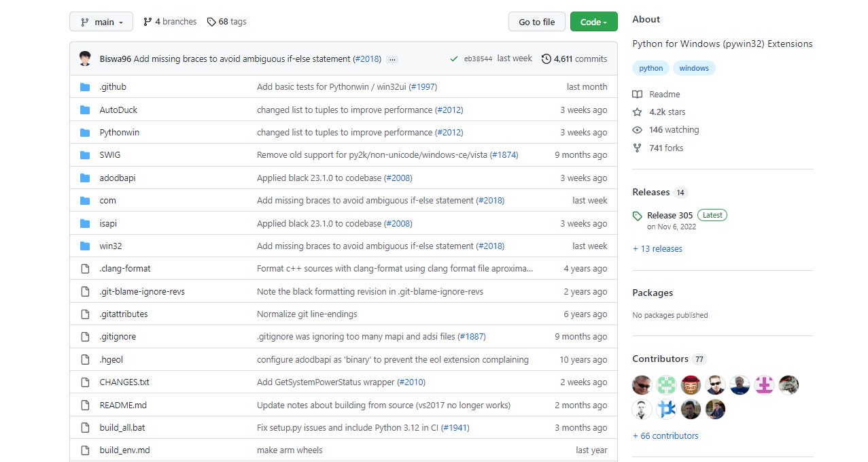
Task: Click the Go to file button
Action: tap(536, 22)
